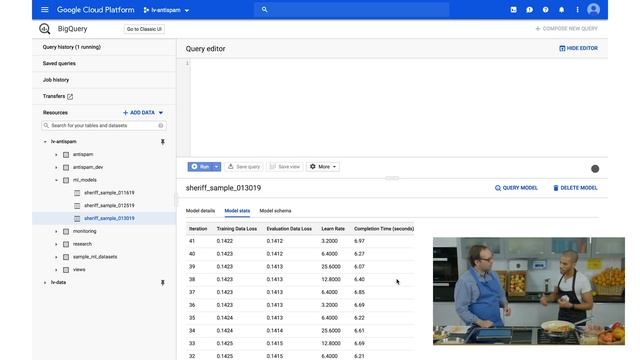Click QUERY MODEL
This screenshot has height=360, width=640.
(x=516, y=188)
